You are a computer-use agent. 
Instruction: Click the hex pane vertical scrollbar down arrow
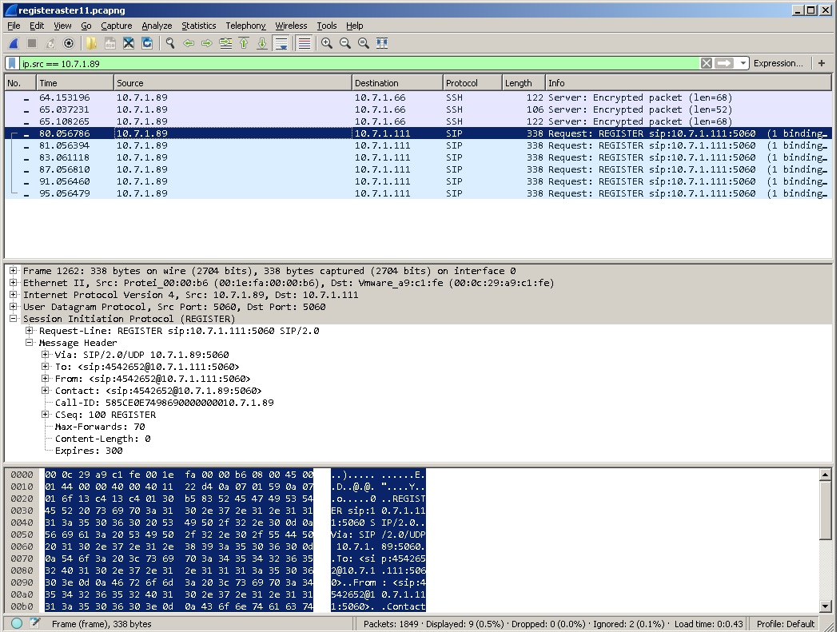[x=826, y=607]
